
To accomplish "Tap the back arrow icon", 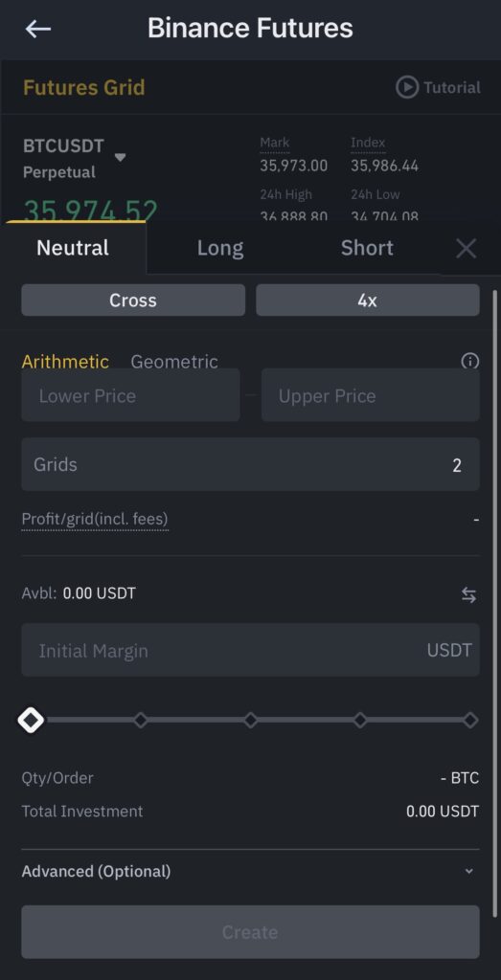I will click(x=37, y=28).
